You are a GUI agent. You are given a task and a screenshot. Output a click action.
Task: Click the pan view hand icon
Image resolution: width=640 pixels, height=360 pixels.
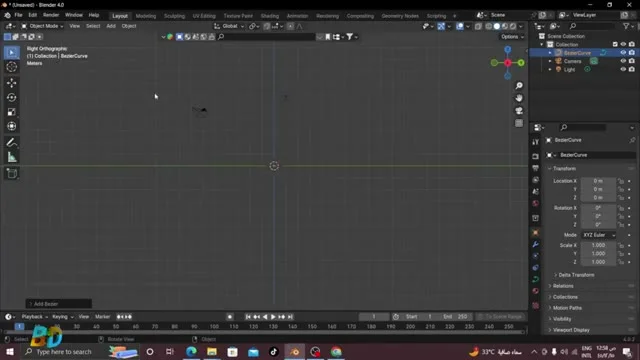[519, 98]
